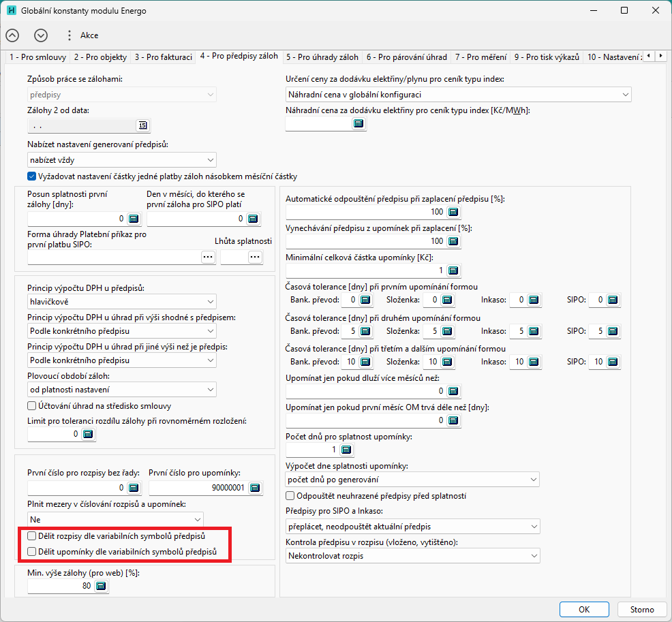The width and height of the screenshot is (672, 622).
Task: Expand Plovoucí období záloh dropdown
Action: coord(122,390)
